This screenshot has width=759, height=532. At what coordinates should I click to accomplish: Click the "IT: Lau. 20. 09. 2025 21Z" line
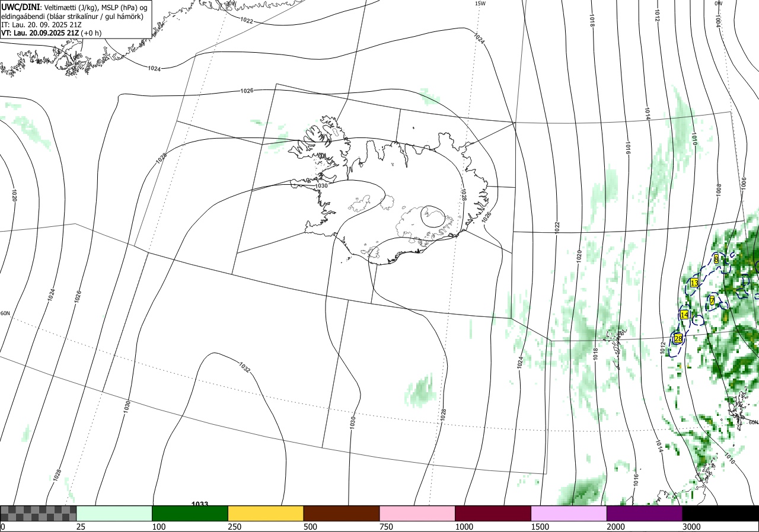click(40, 25)
